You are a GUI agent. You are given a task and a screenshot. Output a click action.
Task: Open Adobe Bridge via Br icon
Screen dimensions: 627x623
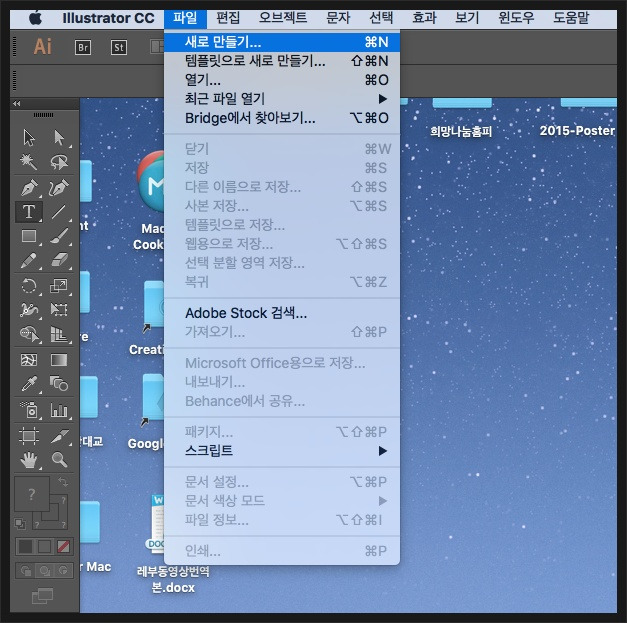coord(83,48)
